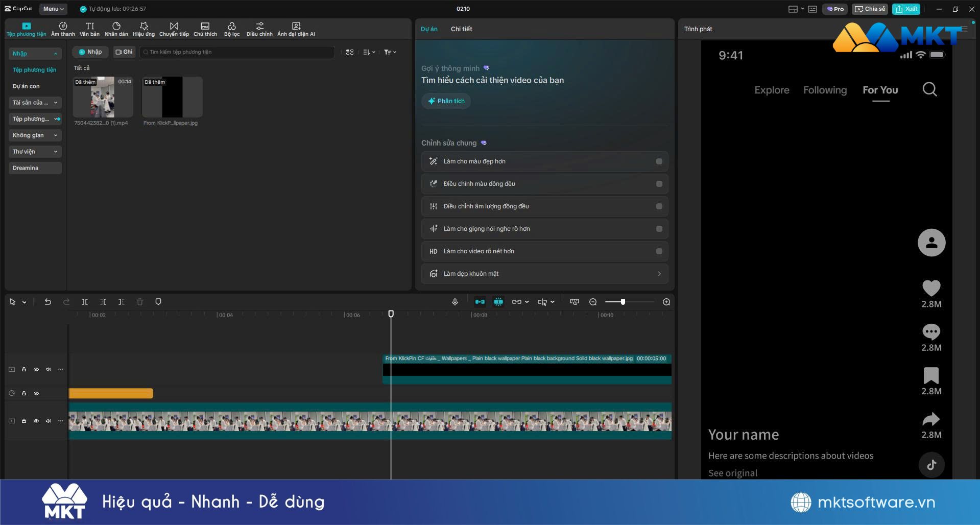
Task: Open the Chuyển tiếp transitions panel
Action: (x=174, y=29)
